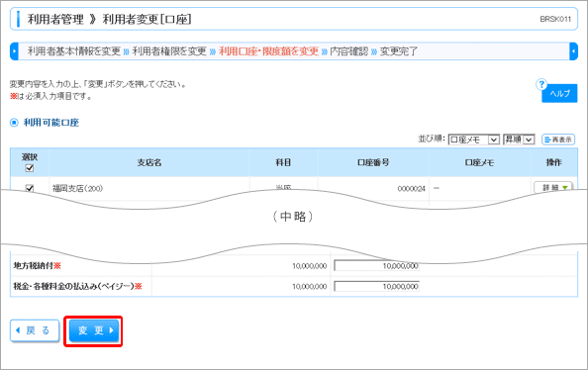588x370 pixels.
Task: Expand the 詳細 dropdown for 福岡支店
Action: pyautogui.click(x=553, y=187)
